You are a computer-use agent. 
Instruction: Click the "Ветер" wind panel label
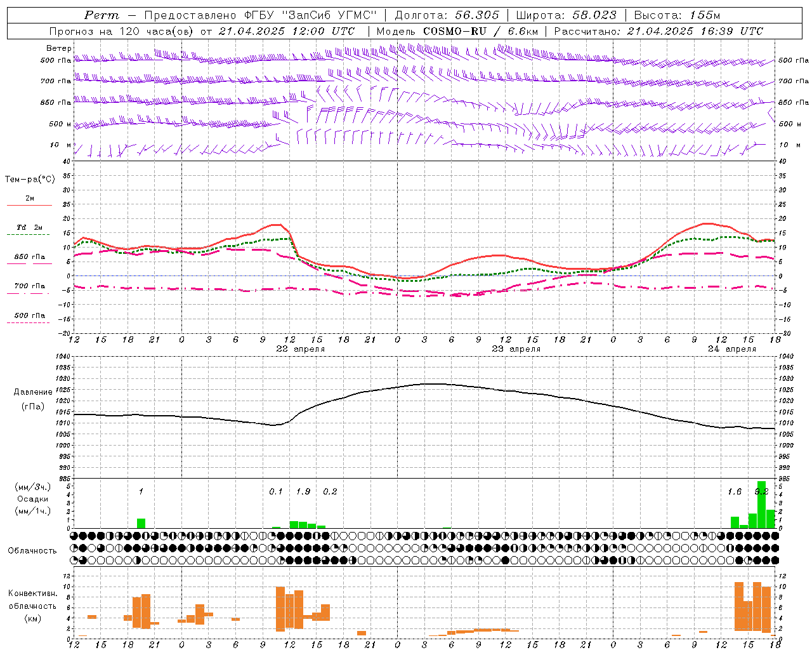(x=59, y=48)
